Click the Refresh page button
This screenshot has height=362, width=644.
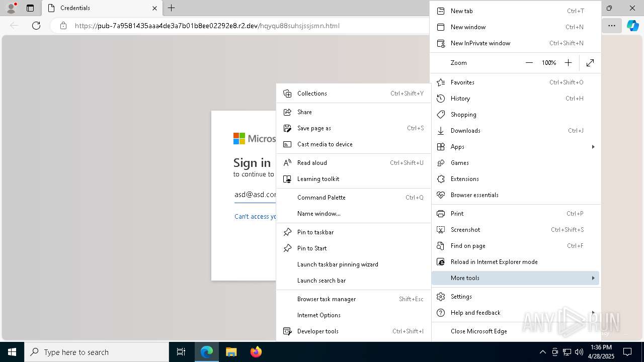pyautogui.click(x=36, y=26)
